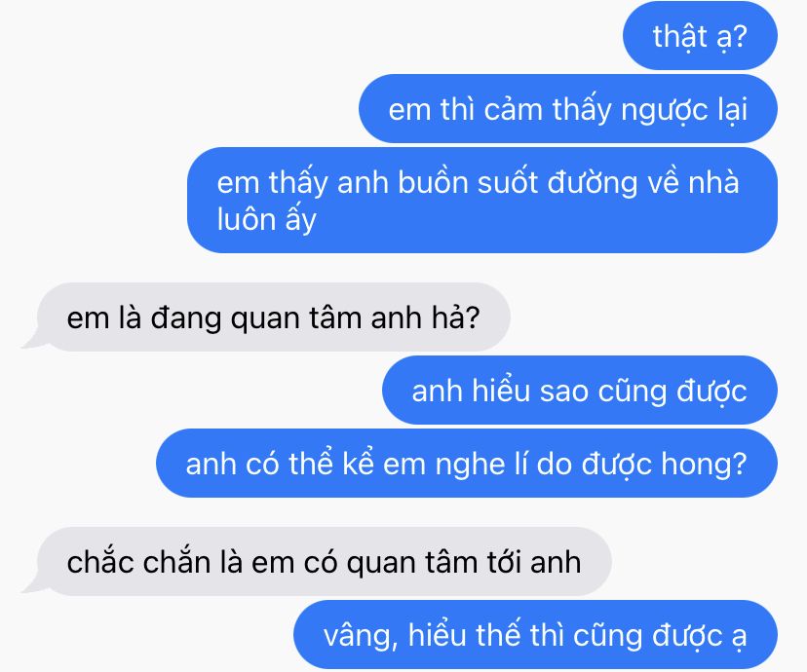Tap the "em thấy anh buồn suốt đường" bubble
The width and height of the screenshot is (807, 672).
(x=482, y=200)
